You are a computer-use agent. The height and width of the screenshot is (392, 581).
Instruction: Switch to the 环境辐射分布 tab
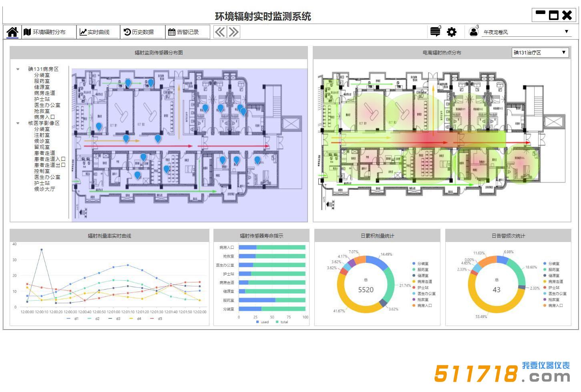pyautogui.click(x=44, y=32)
